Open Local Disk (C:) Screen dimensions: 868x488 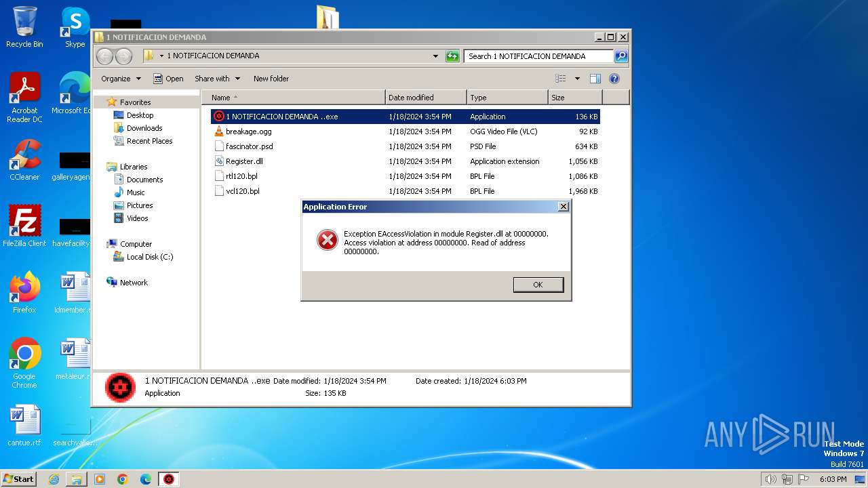click(149, 257)
